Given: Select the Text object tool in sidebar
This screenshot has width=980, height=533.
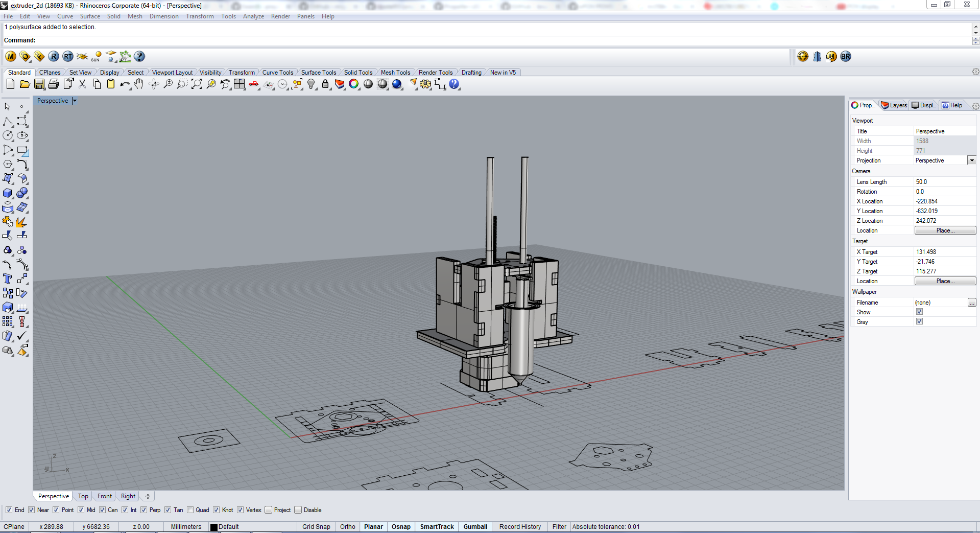Looking at the screenshot, I should 8,279.
